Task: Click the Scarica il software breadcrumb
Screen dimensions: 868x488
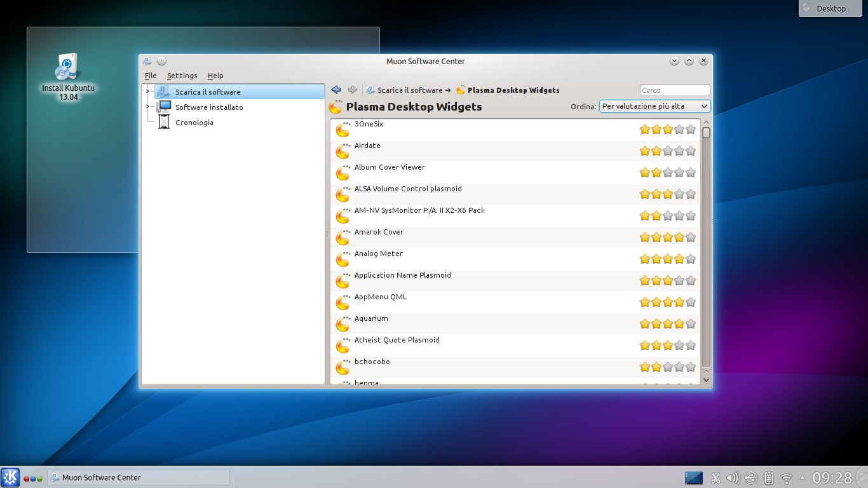Action: point(410,90)
